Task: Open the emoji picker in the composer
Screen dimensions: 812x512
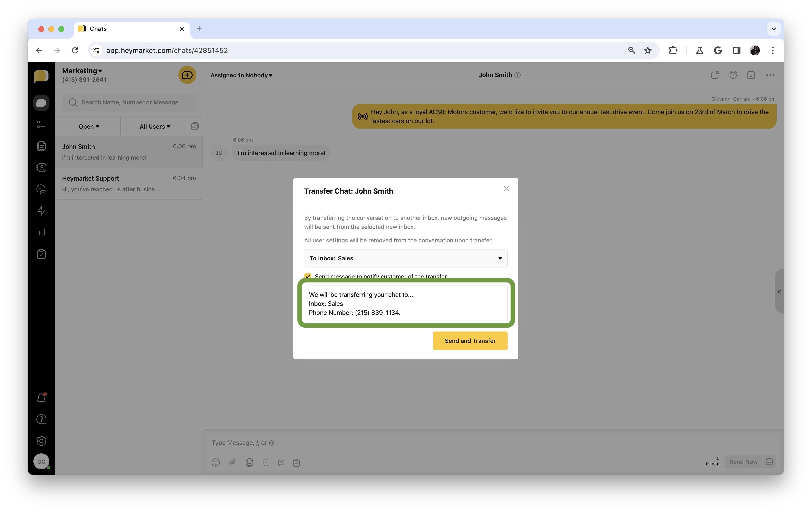Action: tap(216, 462)
